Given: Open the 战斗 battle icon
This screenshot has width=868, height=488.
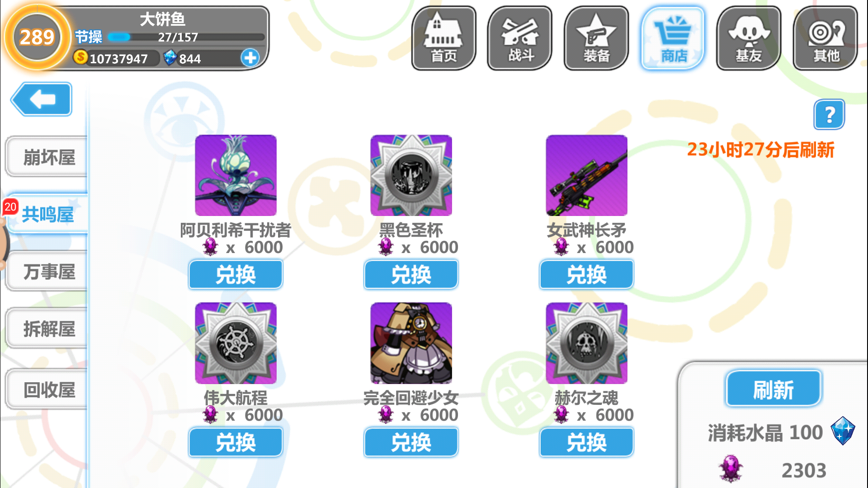Looking at the screenshot, I should click(520, 38).
